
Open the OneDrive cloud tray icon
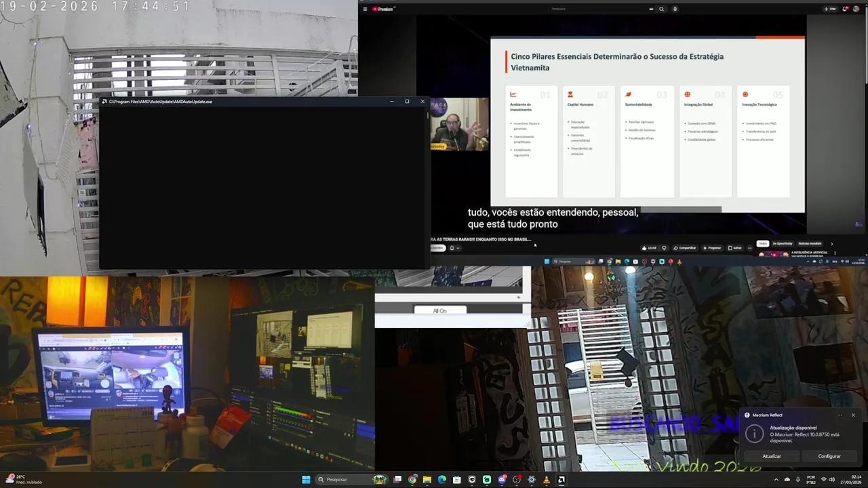pyautogui.click(x=787, y=479)
